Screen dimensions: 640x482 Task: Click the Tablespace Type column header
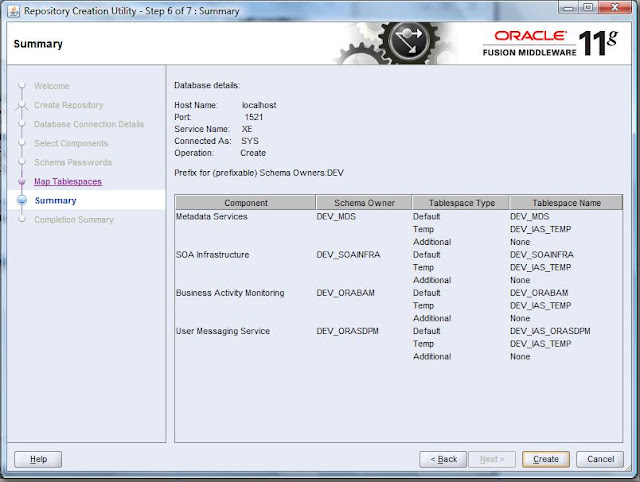(x=461, y=203)
